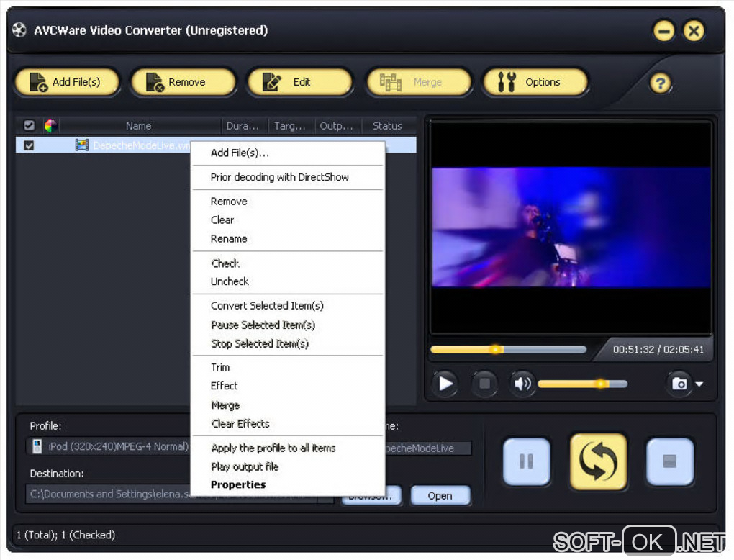Click the Status column header
734x560 pixels.
point(387,125)
